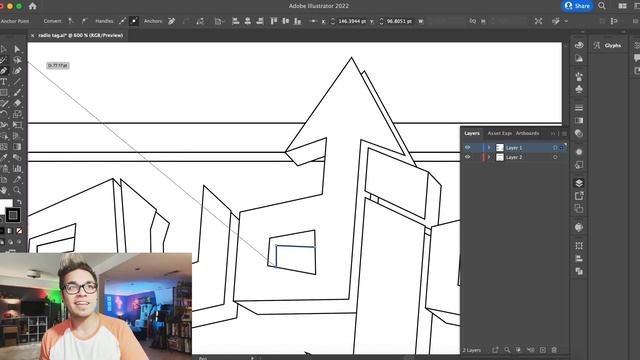Image resolution: width=640 pixels, height=360 pixels.
Task: Select the Curvature tool
Action: click(17, 71)
